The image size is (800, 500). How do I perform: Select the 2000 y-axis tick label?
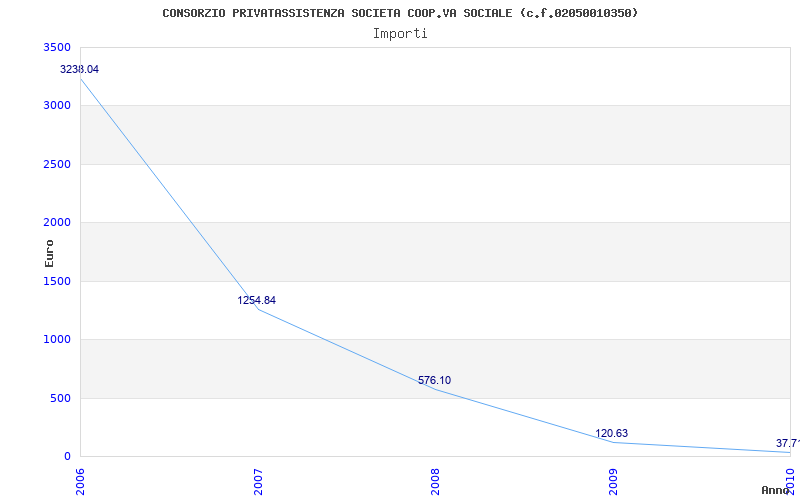(58, 223)
